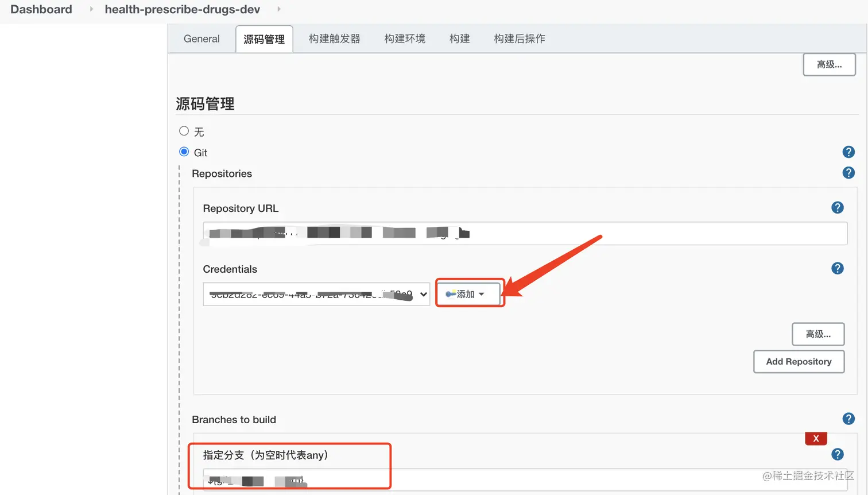
Task: Open Repository URL help icon
Action: (x=837, y=207)
